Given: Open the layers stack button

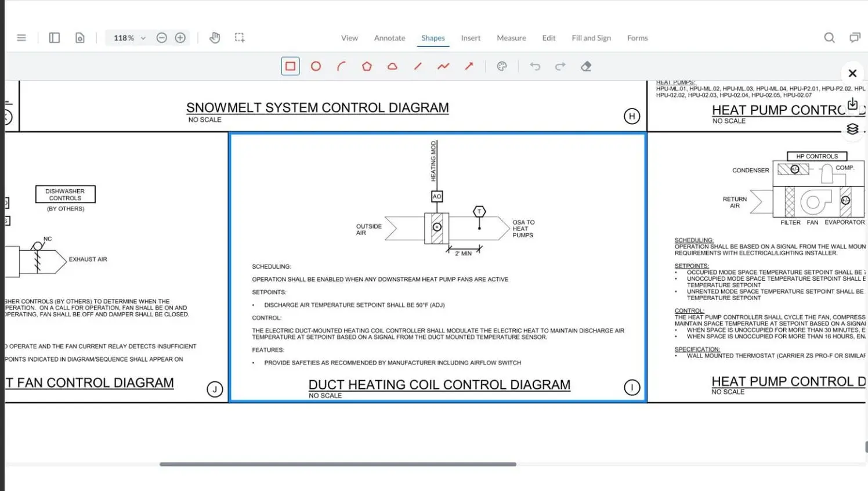Looking at the screenshot, I should tap(852, 129).
